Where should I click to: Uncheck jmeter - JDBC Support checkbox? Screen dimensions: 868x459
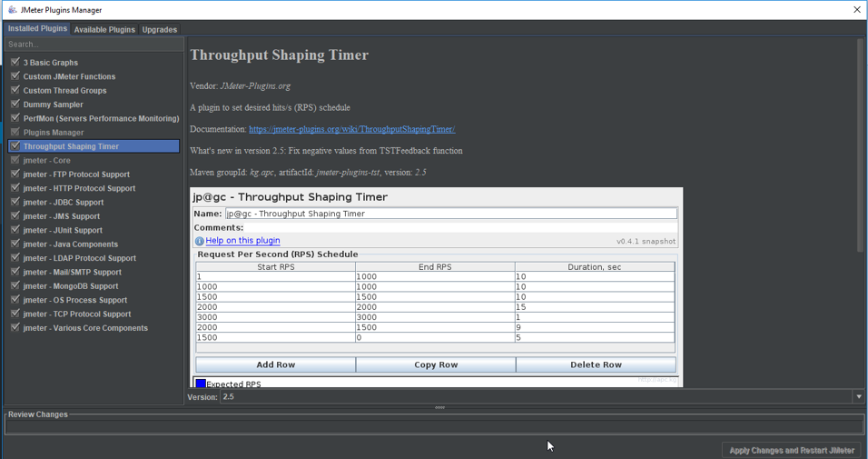click(x=15, y=201)
